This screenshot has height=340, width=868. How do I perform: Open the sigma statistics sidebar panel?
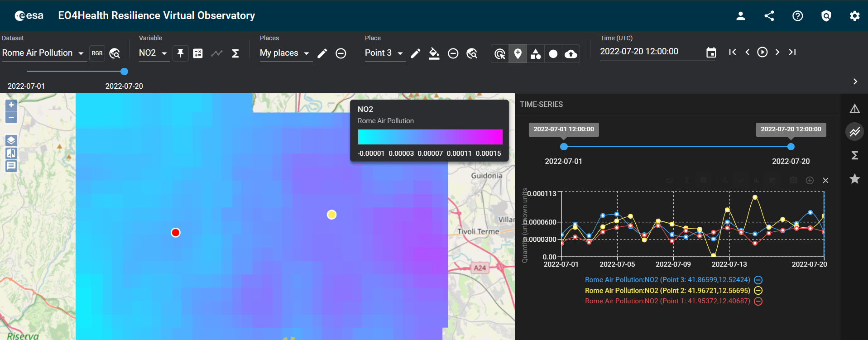855,155
